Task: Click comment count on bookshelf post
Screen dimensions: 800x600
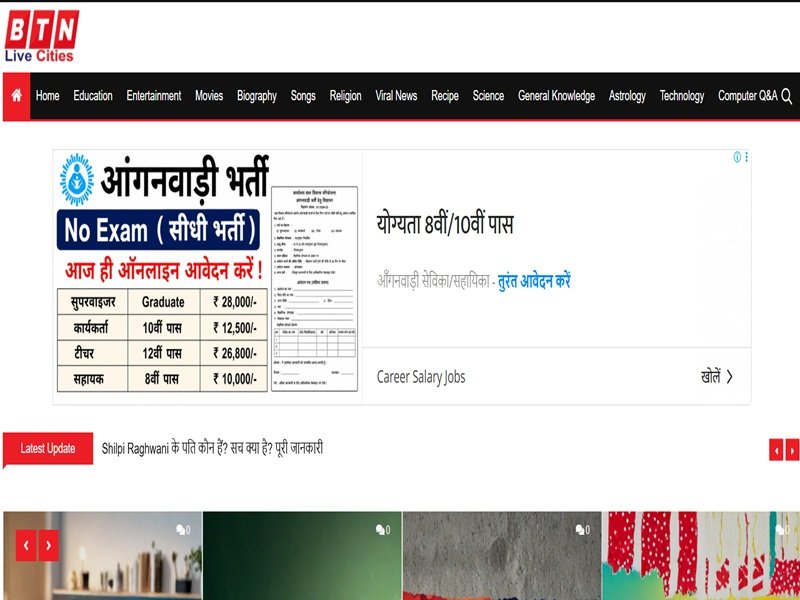Action: (183, 530)
